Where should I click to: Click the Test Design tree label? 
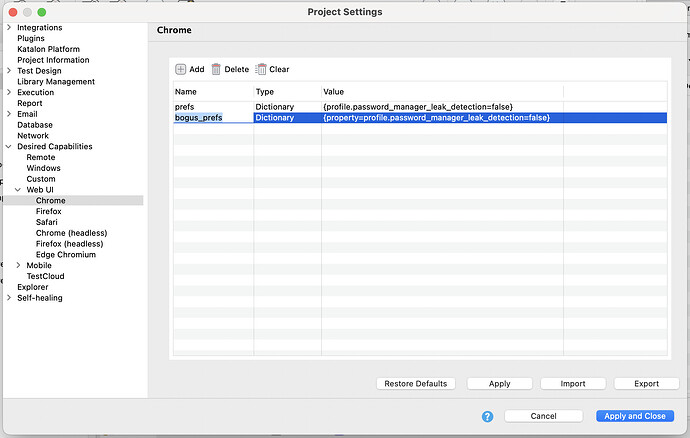(x=39, y=70)
